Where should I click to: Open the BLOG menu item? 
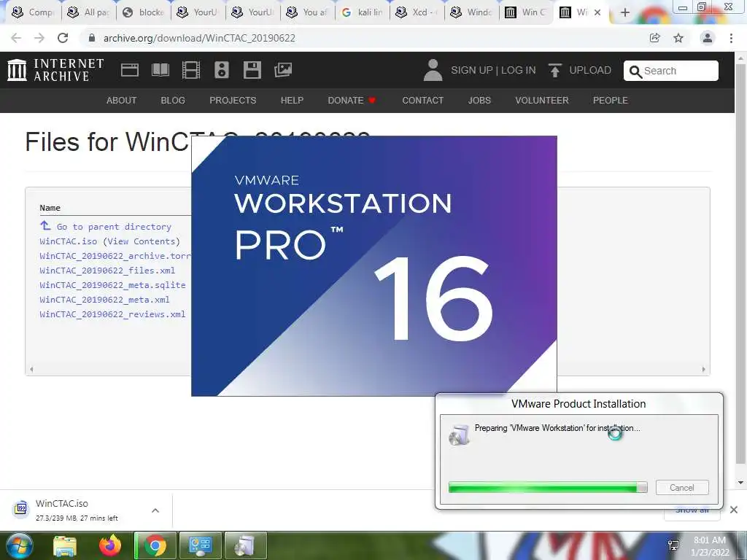click(x=173, y=101)
